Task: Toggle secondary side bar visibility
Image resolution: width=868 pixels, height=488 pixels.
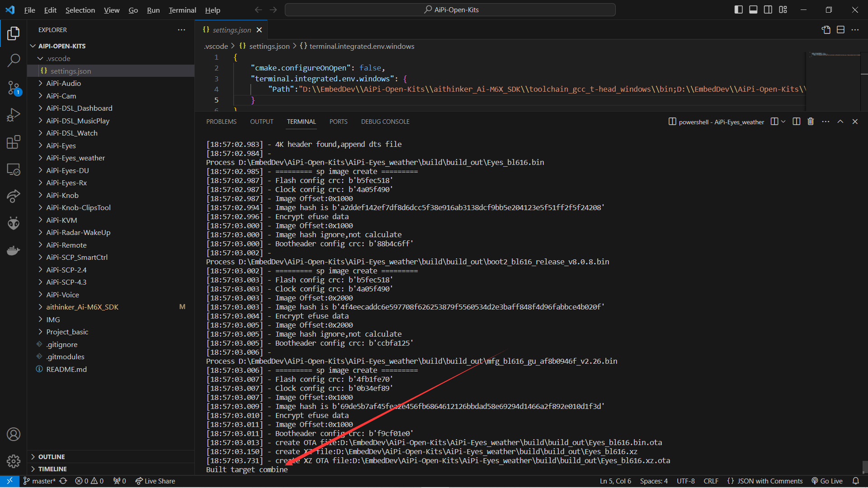Action: tap(768, 9)
